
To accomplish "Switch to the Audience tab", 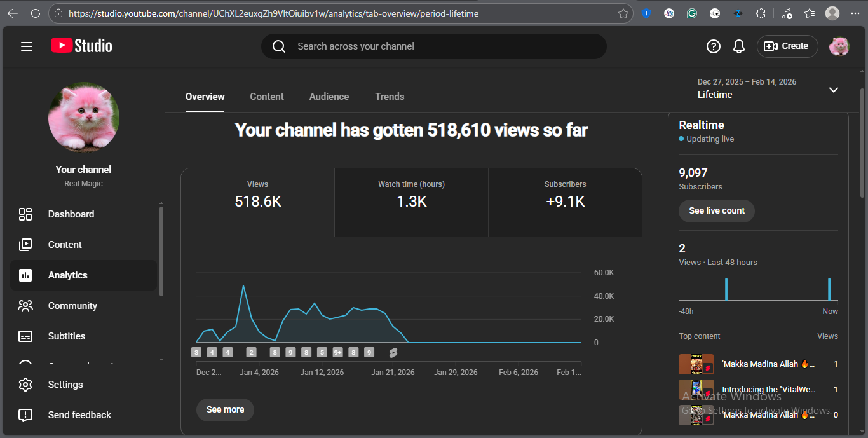I will tap(329, 97).
